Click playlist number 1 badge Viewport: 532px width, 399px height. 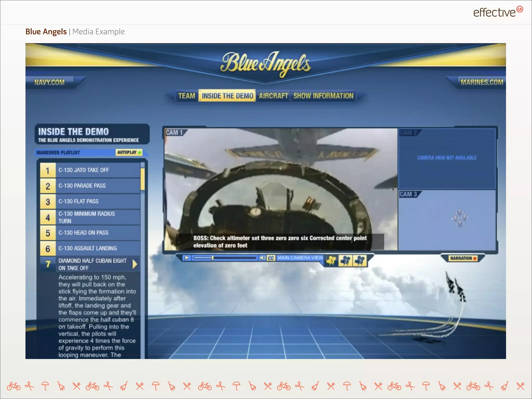click(48, 170)
